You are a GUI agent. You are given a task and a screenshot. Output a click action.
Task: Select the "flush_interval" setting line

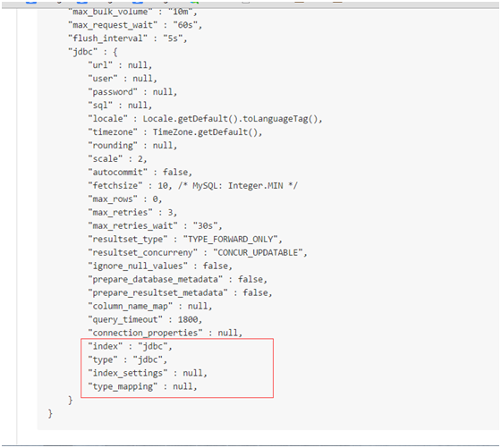pyautogui.click(x=127, y=38)
